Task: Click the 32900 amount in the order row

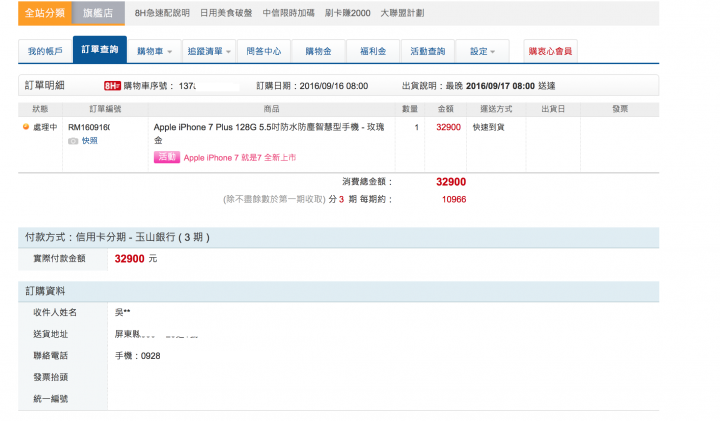Action: point(448,127)
